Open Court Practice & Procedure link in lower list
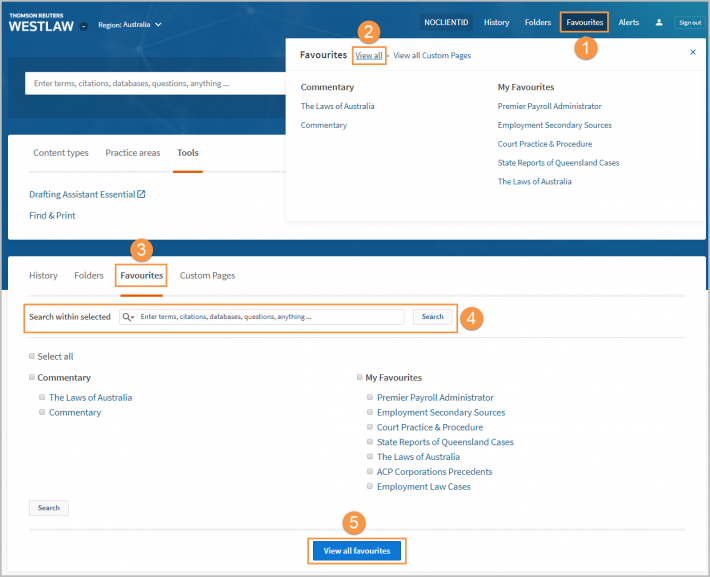The image size is (710, 577). pos(430,427)
